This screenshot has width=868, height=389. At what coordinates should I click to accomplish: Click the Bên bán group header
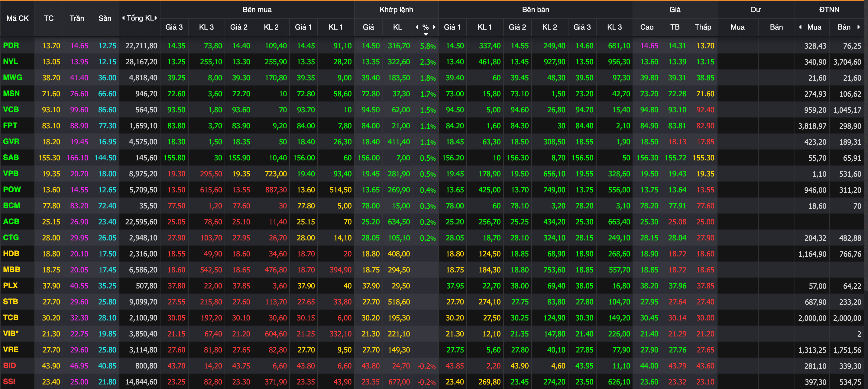[536, 9]
